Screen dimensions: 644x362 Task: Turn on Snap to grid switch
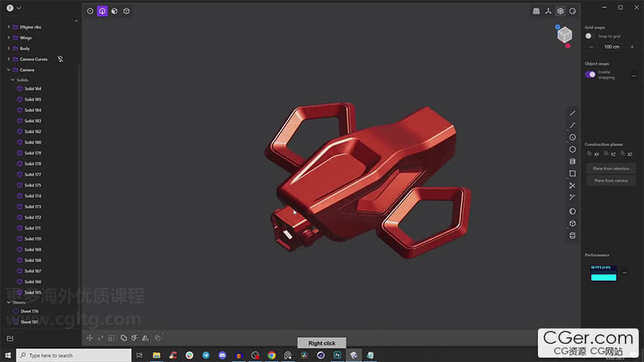(591, 36)
